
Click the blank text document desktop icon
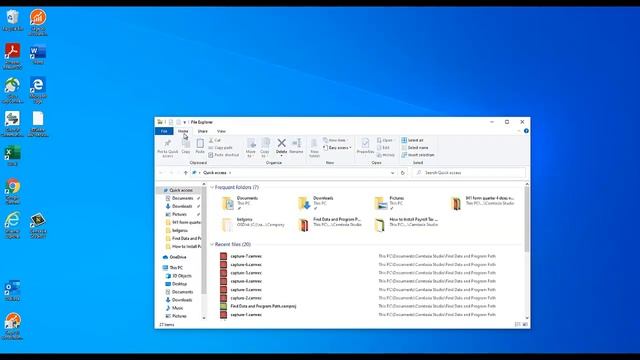tap(38, 124)
